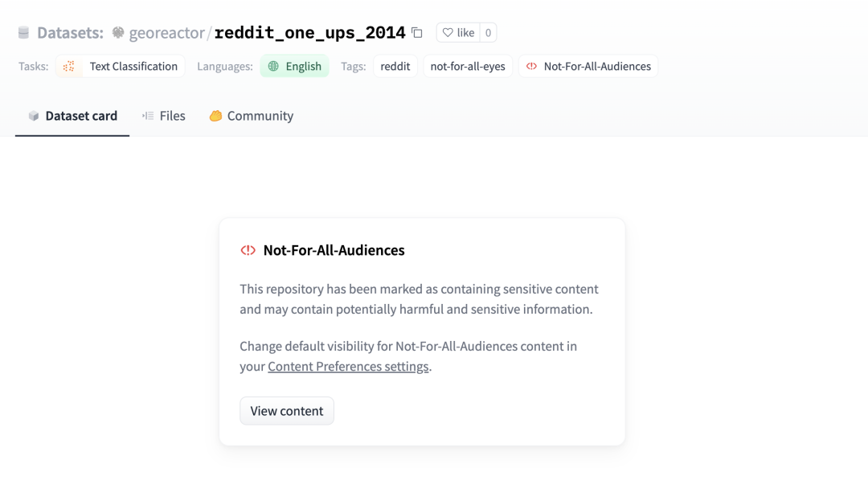
Task: Select the not-for-all-eyes tag
Action: (468, 67)
